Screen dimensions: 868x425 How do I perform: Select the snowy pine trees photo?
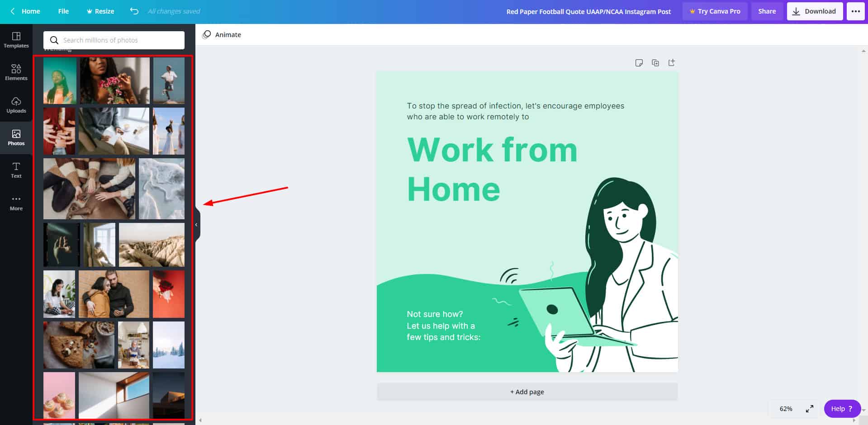(169, 345)
